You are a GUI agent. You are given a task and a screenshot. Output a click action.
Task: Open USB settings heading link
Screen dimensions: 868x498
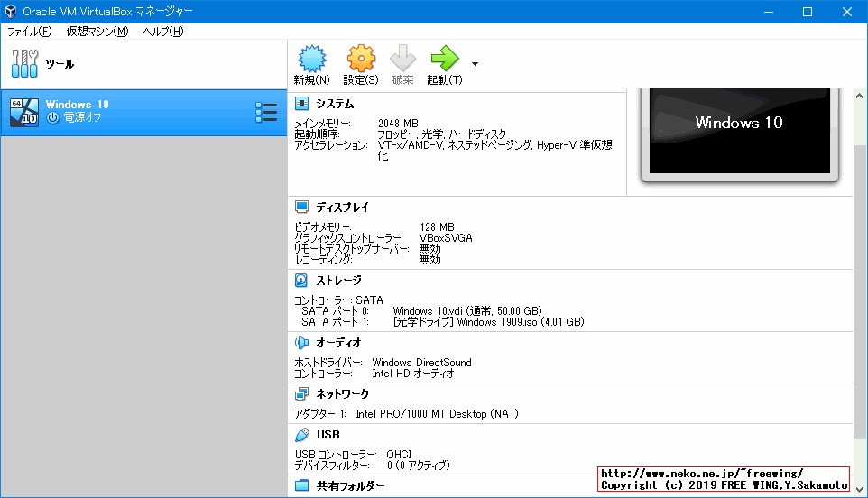coord(328,434)
